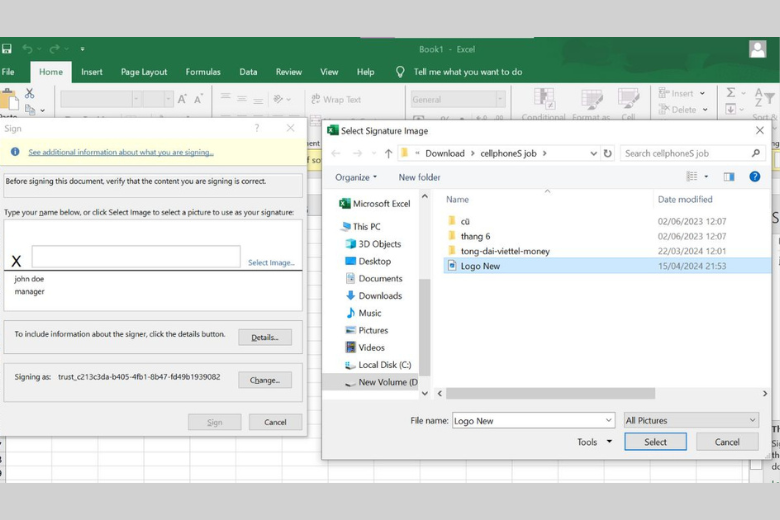Click the Format as Table icon
This screenshot has width=780, height=520.
[x=591, y=99]
